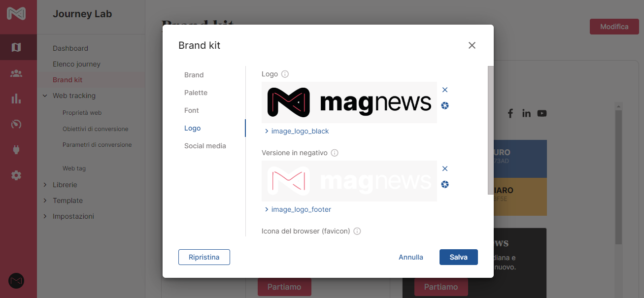Open Web tag under Web tracking
The height and width of the screenshot is (298, 644).
point(74,168)
